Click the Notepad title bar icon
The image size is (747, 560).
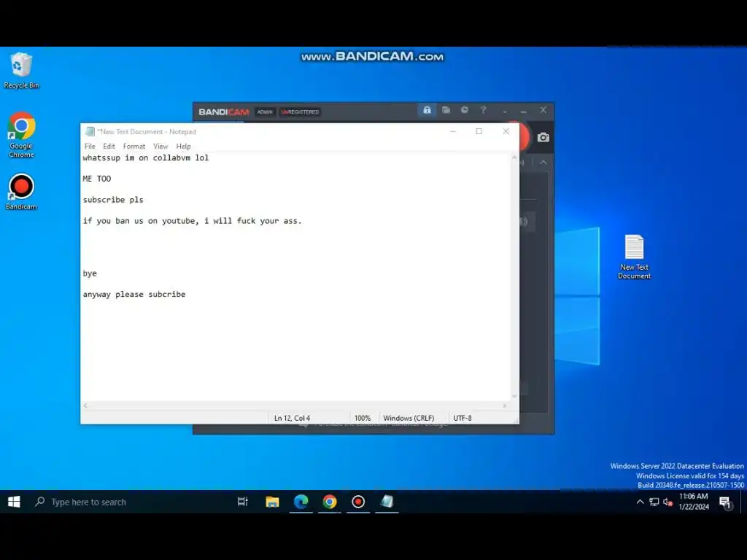click(90, 131)
